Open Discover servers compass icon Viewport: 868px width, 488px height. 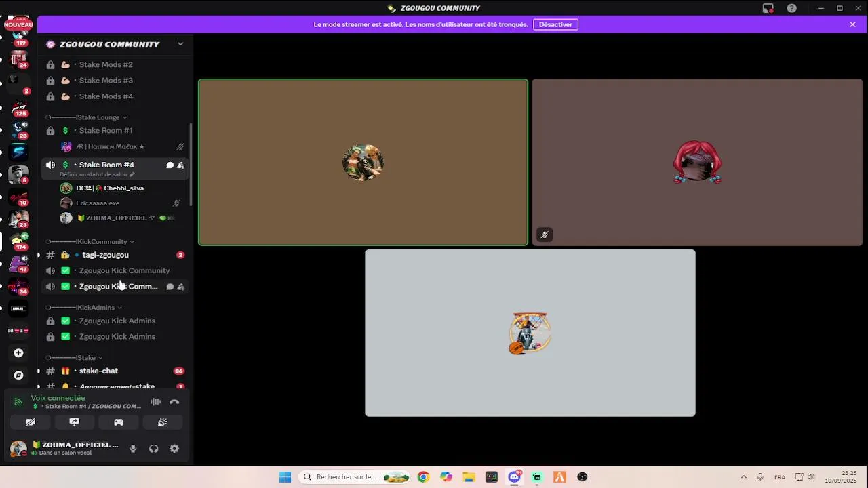pyautogui.click(x=18, y=375)
